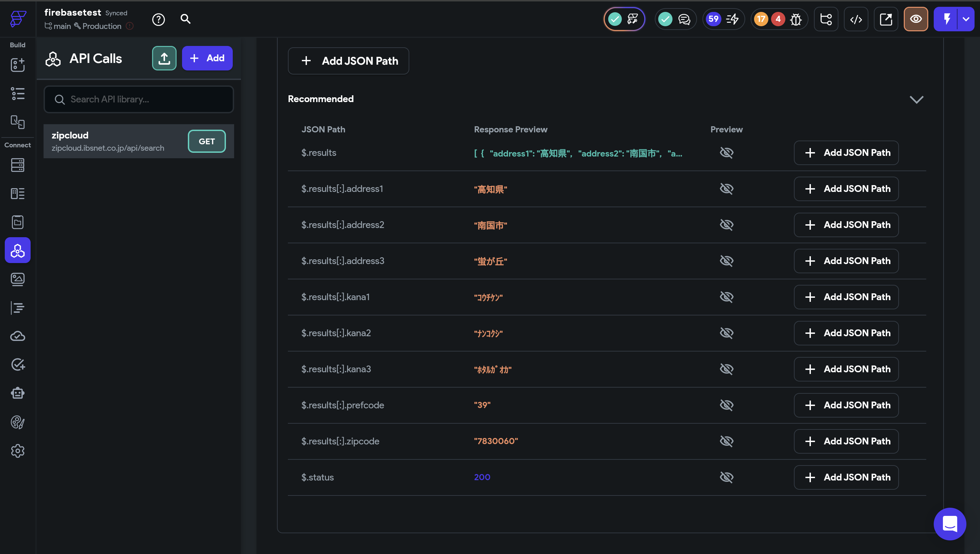Open the help question mark icon
This screenshot has height=554, width=980.
(158, 19)
